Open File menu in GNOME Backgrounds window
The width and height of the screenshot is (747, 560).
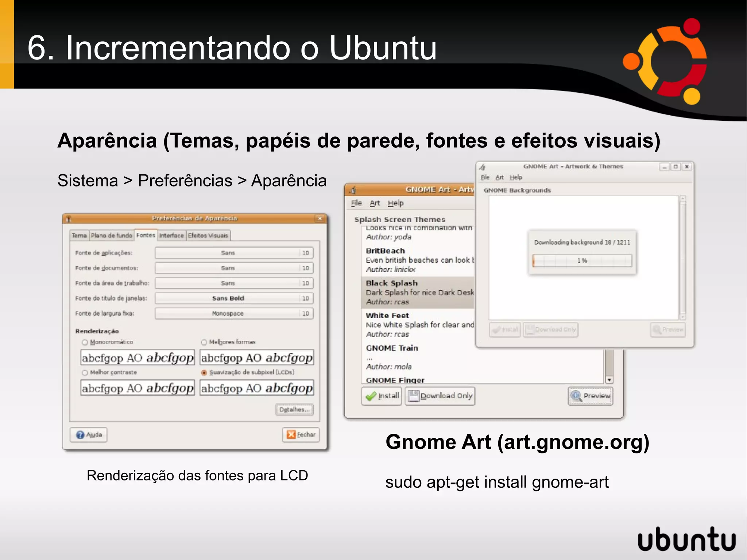tap(485, 177)
